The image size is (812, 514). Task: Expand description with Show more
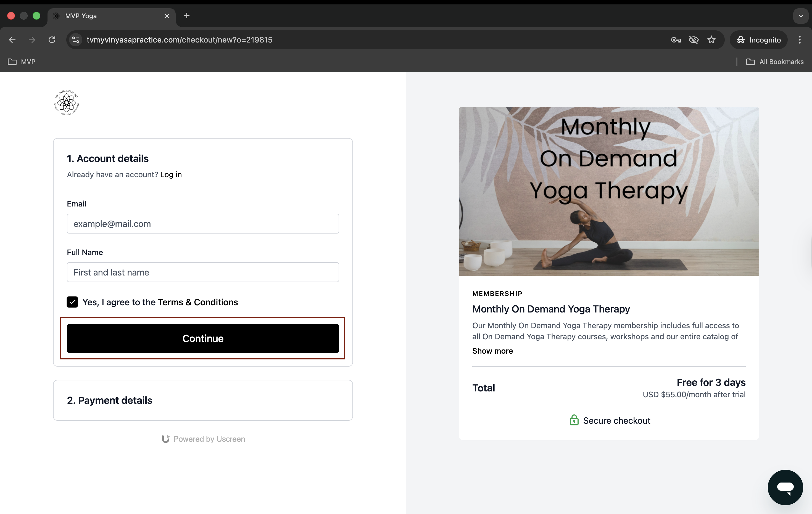click(x=492, y=351)
